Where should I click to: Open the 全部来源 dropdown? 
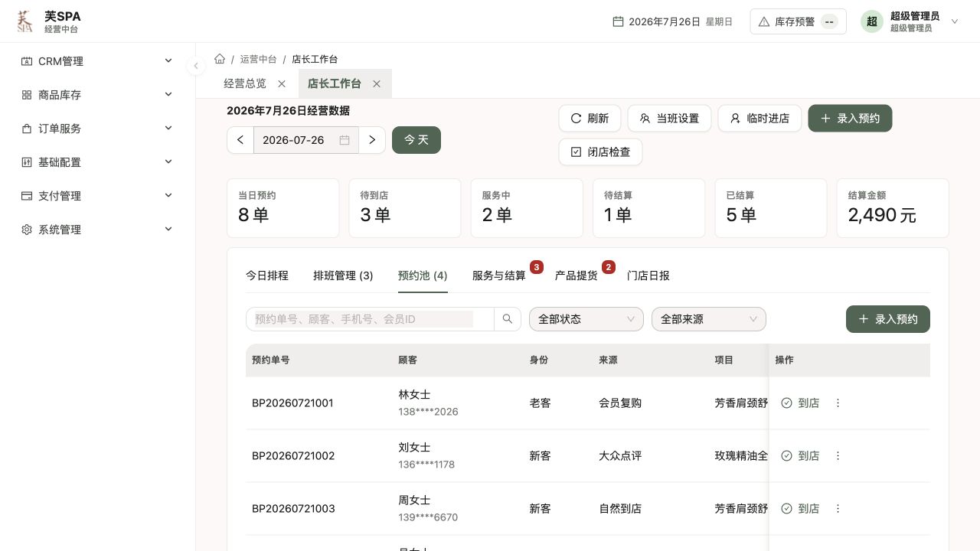click(709, 319)
